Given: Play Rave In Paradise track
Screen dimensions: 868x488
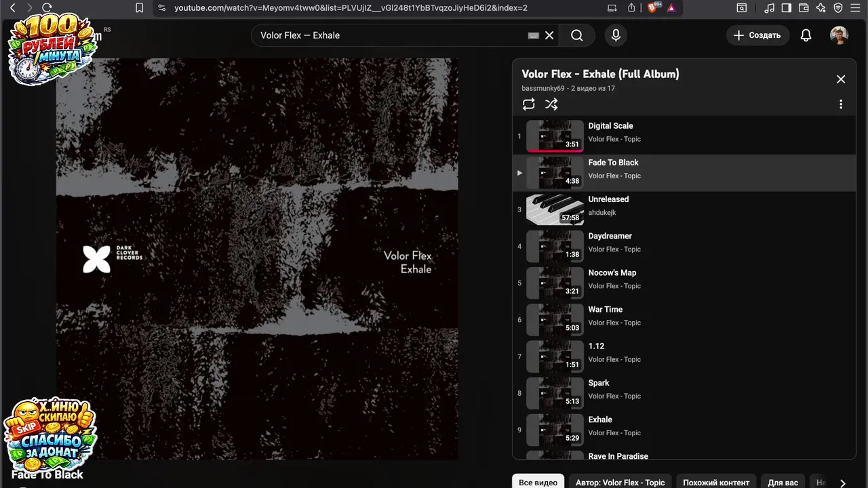Looking at the screenshot, I should [x=684, y=454].
